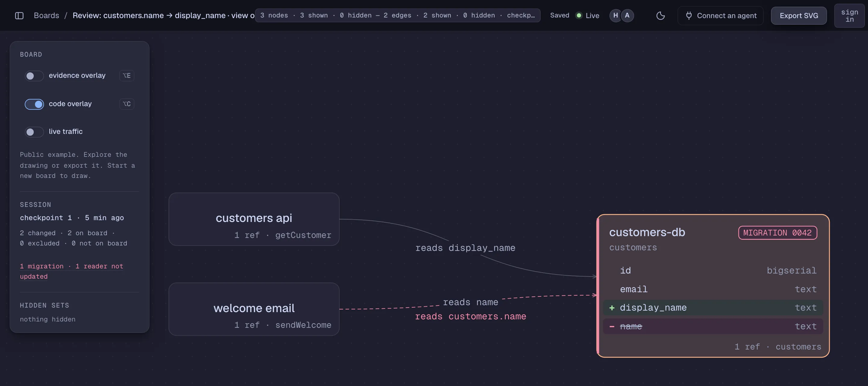Disable the code overlay switch
Image resolution: width=868 pixels, height=386 pixels.
point(34,104)
